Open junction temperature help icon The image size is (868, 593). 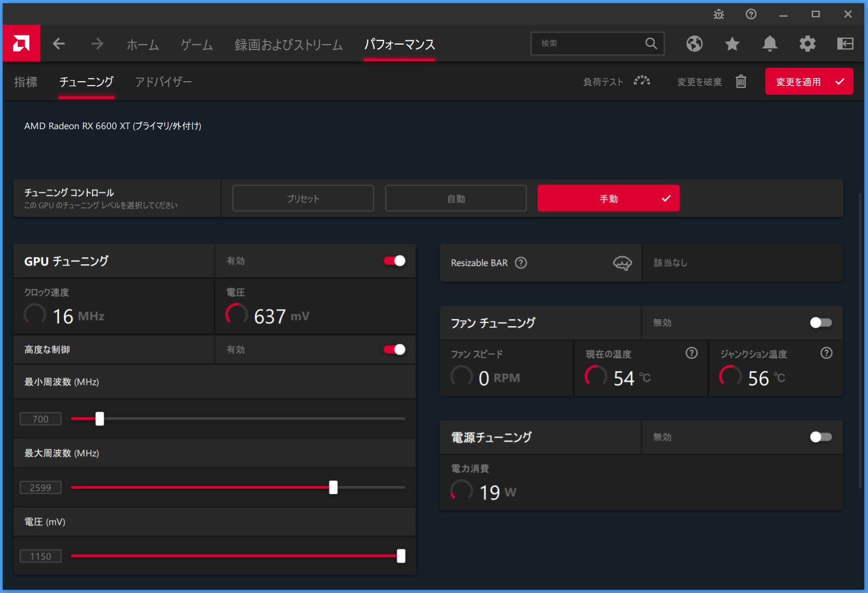(827, 353)
